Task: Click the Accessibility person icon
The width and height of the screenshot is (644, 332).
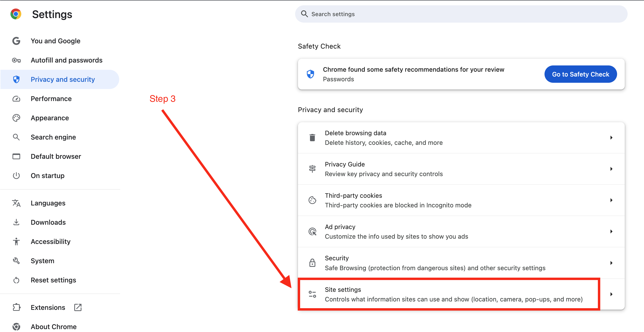Action: 16,242
